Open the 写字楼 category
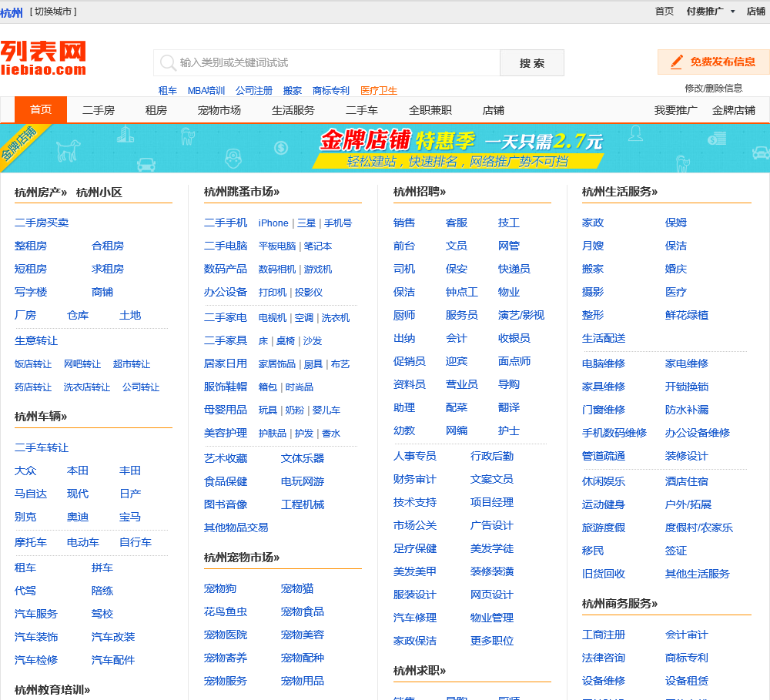Viewport: 770px width, 700px height. click(31, 292)
